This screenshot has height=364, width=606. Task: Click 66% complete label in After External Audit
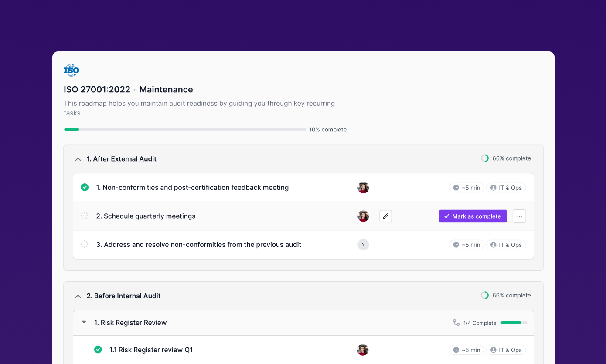tap(511, 158)
